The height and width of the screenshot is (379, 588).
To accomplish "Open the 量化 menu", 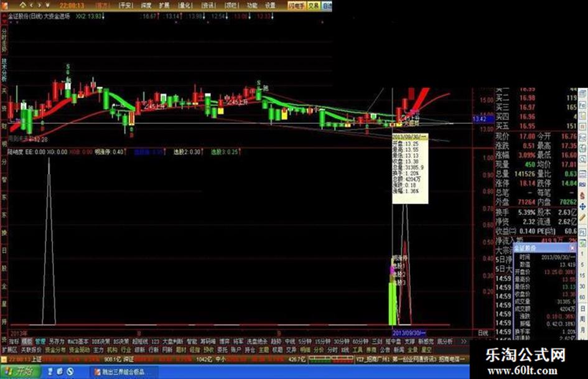I will click(x=185, y=6).
